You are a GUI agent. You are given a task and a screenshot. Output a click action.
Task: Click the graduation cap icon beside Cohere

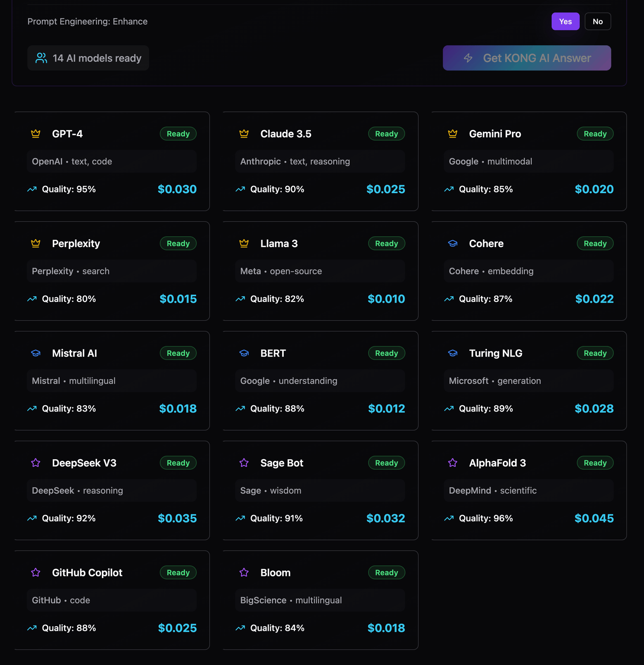tap(453, 244)
